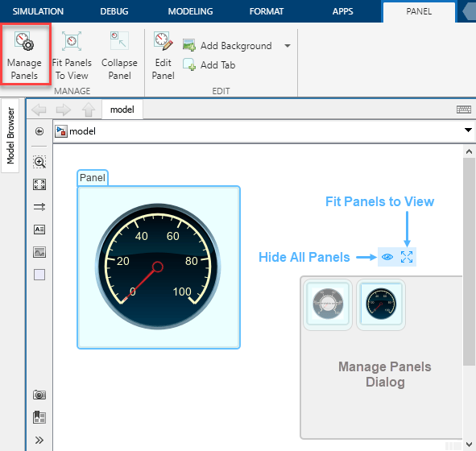The width and height of the screenshot is (476, 451).
Task: Select the APPS tab
Action: point(343,11)
